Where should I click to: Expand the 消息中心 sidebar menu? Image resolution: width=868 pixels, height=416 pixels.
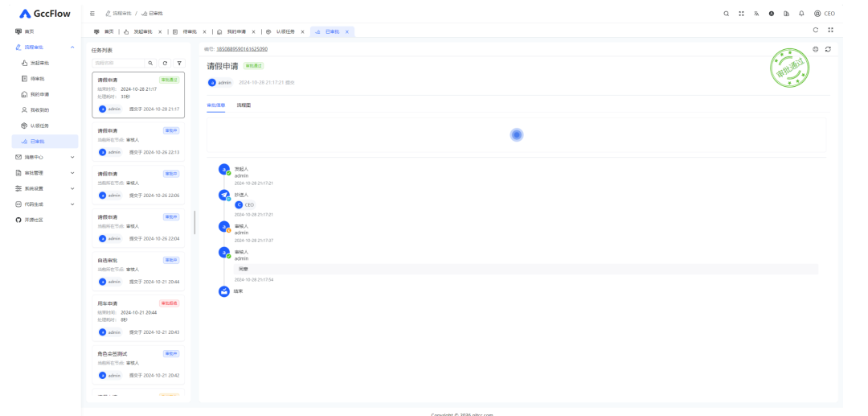45,158
